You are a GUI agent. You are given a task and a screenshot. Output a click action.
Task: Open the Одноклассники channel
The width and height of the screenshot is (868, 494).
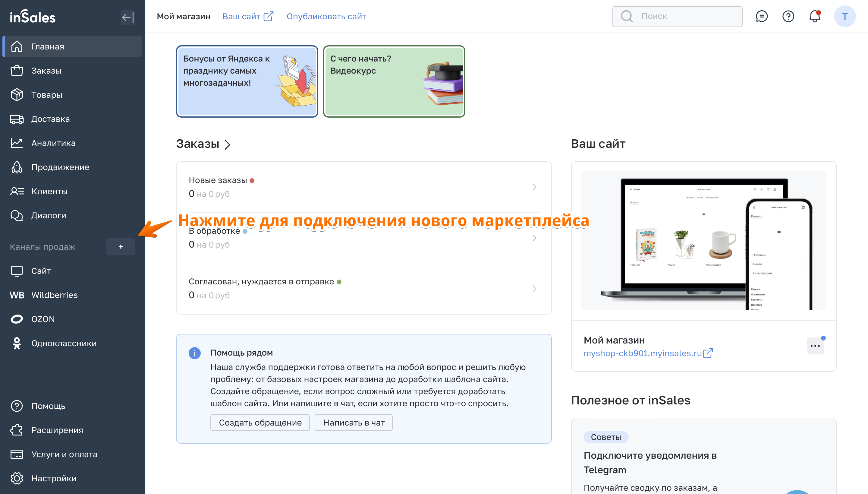coord(64,343)
